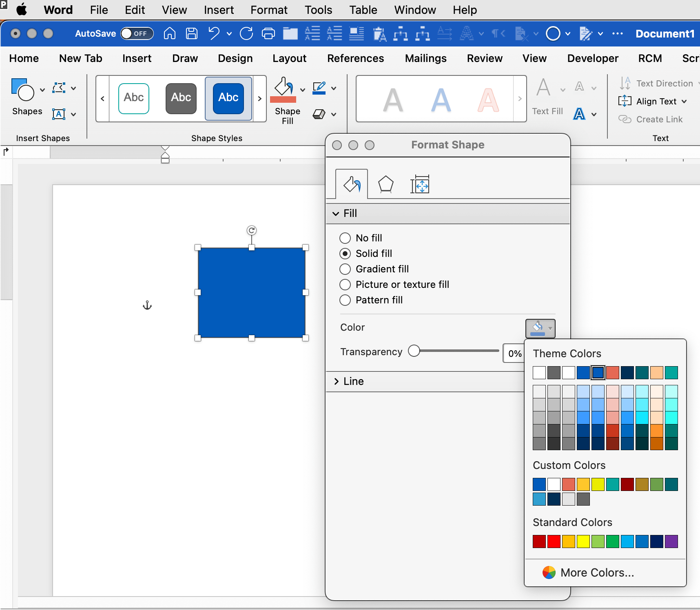Click the Text Effects blue A icon
The width and height of the screenshot is (700, 610).
[x=579, y=114]
